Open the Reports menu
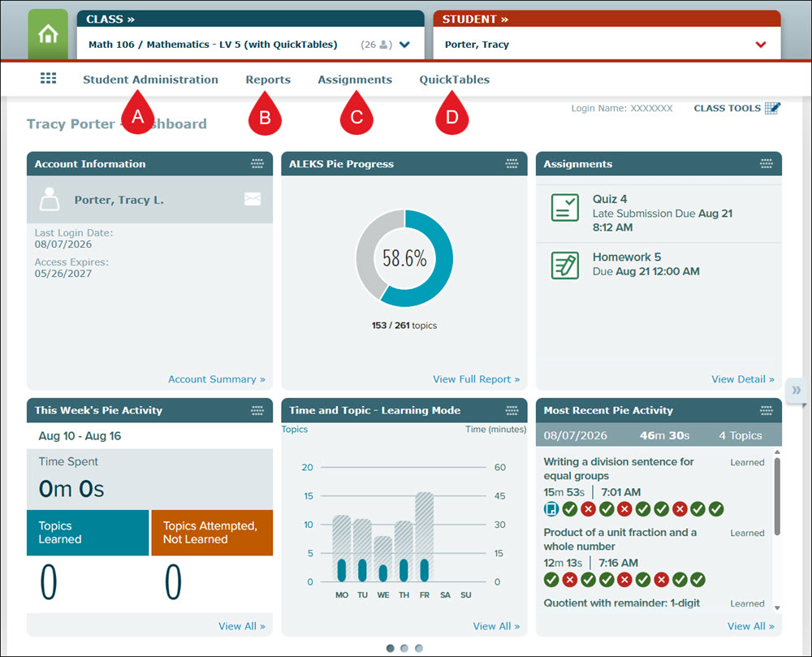The width and height of the screenshot is (812, 657). 268,80
